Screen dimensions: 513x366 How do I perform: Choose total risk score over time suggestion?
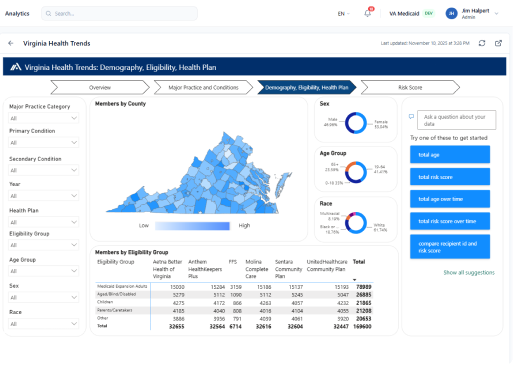pos(450,221)
